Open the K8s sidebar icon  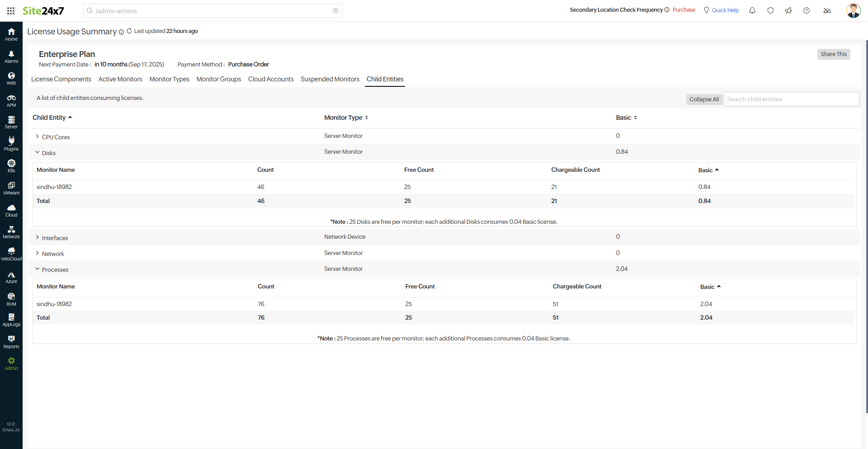pyautogui.click(x=11, y=166)
